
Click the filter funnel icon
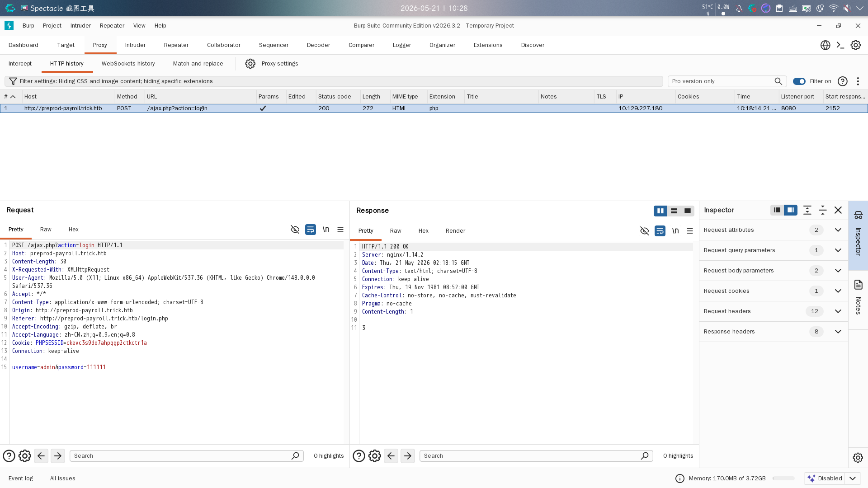(13, 81)
